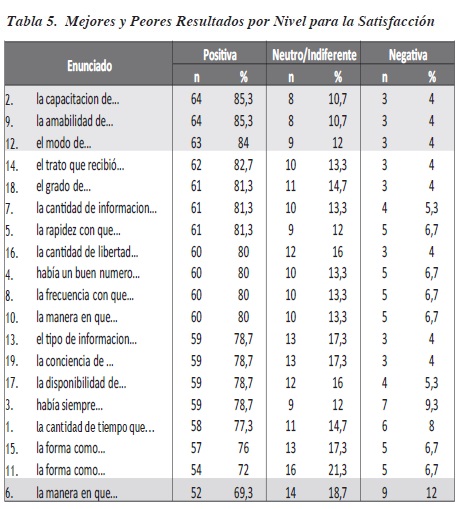The height and width of the screenshot is (509, 458).
Task: Click row 18 'el grado de...'
Action: 229,186
